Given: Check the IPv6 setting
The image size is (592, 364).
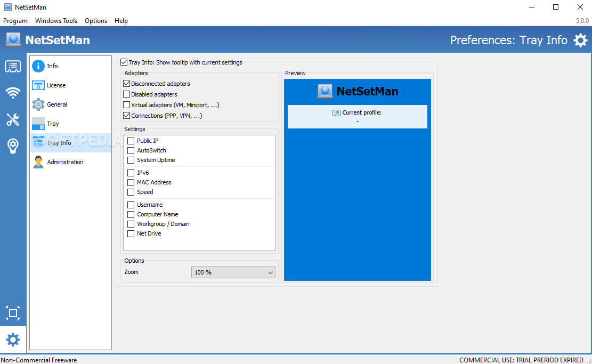Looking at the screenshot, I should (131, 173).
